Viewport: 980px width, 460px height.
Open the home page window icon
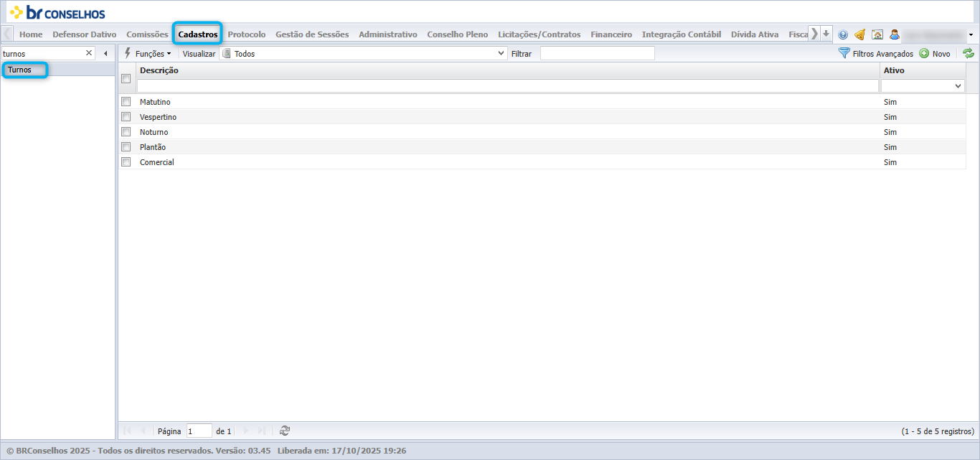877,34
